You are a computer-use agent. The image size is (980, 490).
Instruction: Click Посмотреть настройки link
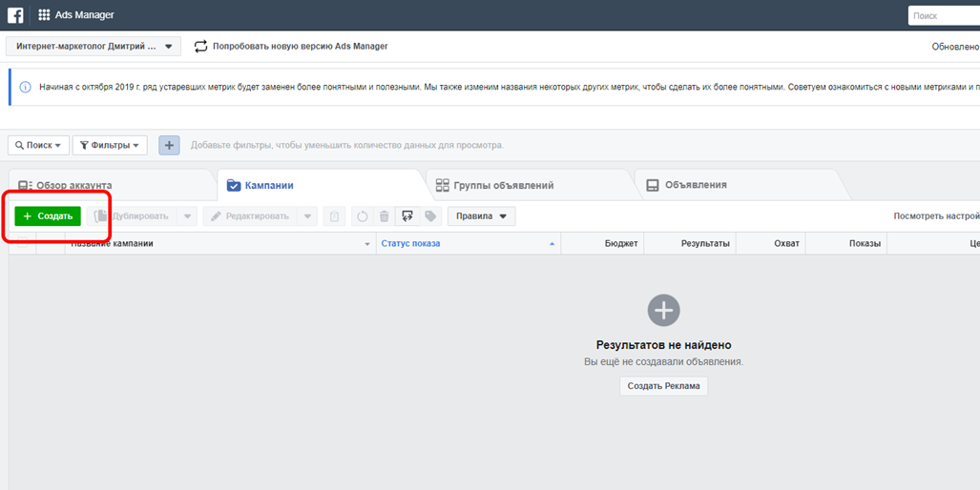click(936, 216)
